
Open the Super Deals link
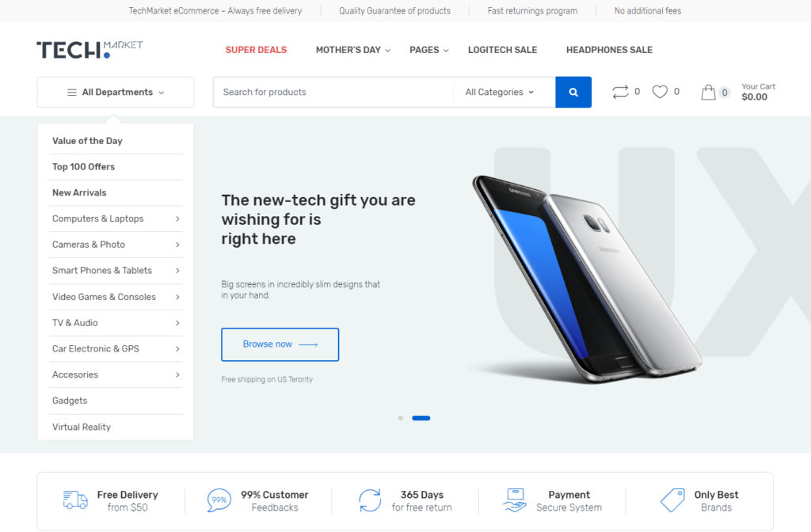[x=256, y=50]
